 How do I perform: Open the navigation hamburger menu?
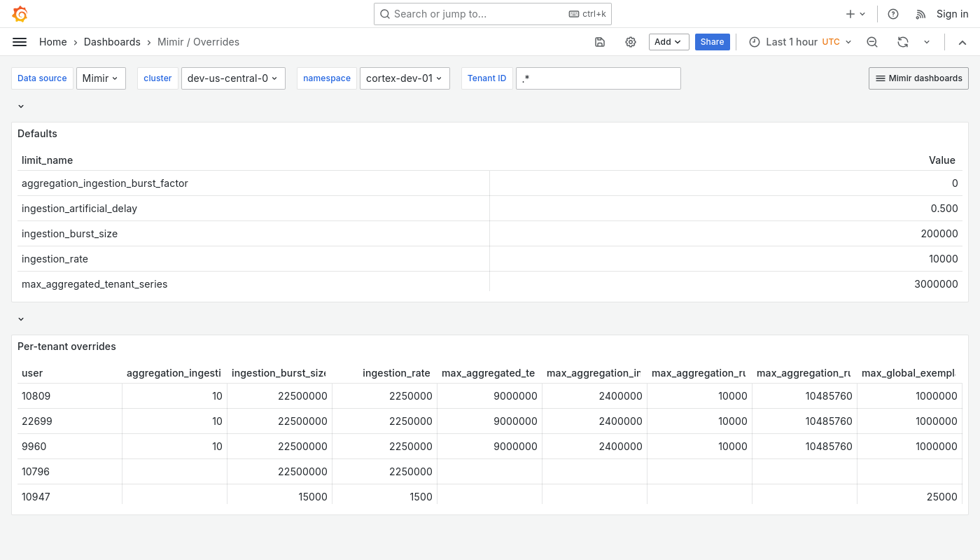coord(20,42)
